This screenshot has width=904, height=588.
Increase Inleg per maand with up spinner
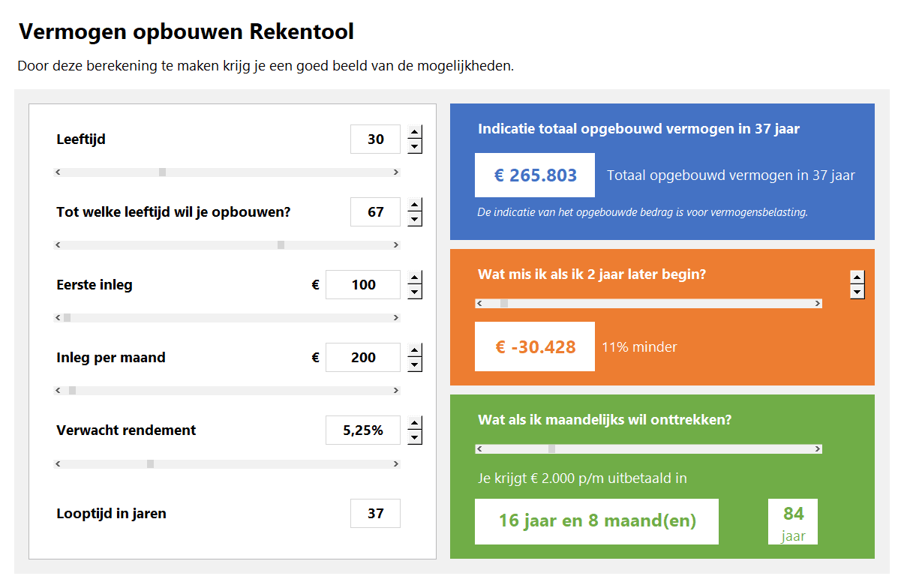point(415,351)
